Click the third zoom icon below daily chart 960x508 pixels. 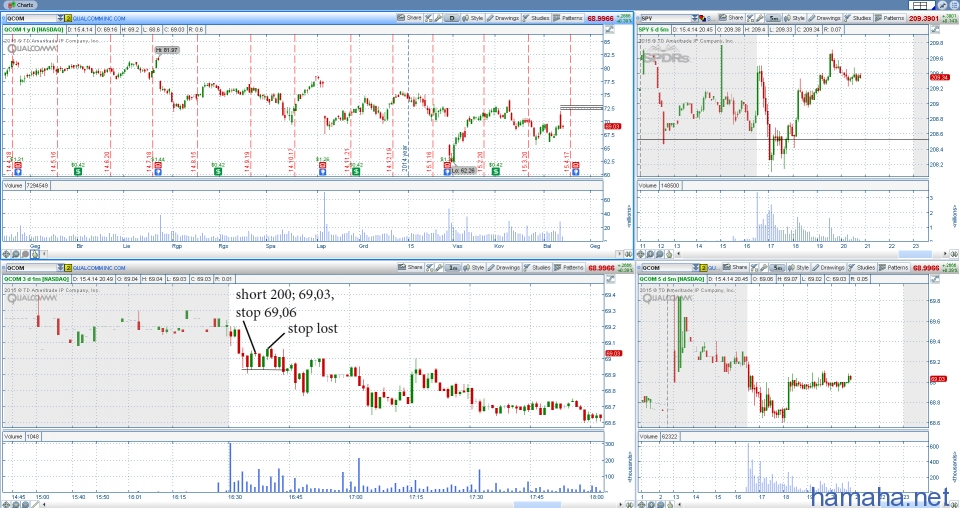pos(26,254)
